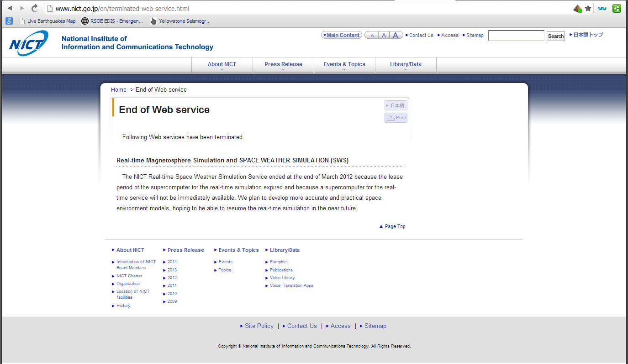Select the largest font size A

point(396,35)
